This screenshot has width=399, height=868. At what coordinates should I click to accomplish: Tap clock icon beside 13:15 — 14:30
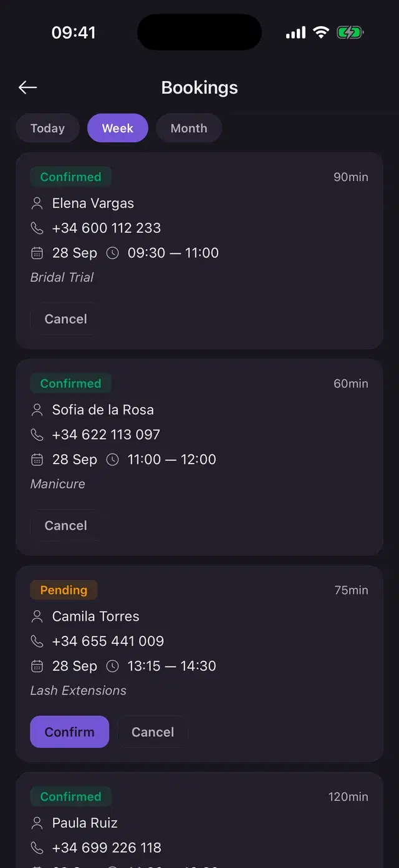[112, 666]
